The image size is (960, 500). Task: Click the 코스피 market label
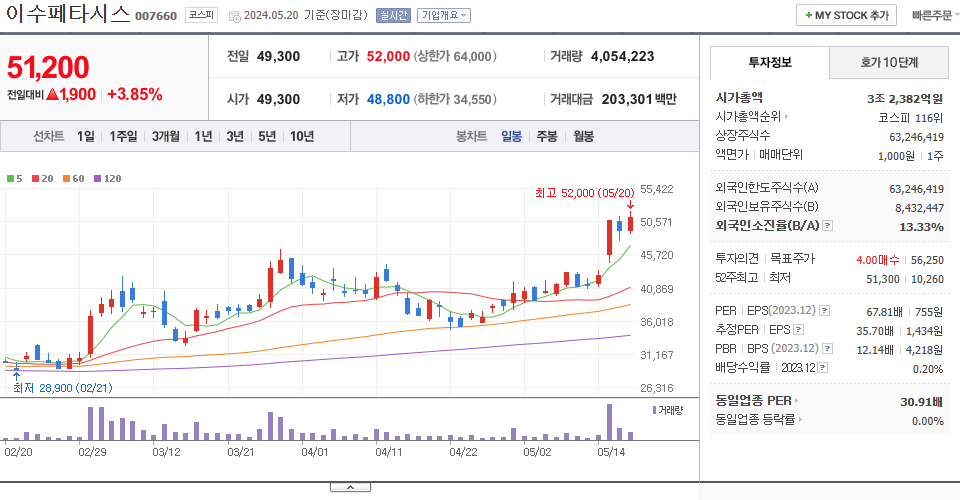point(201,15)
